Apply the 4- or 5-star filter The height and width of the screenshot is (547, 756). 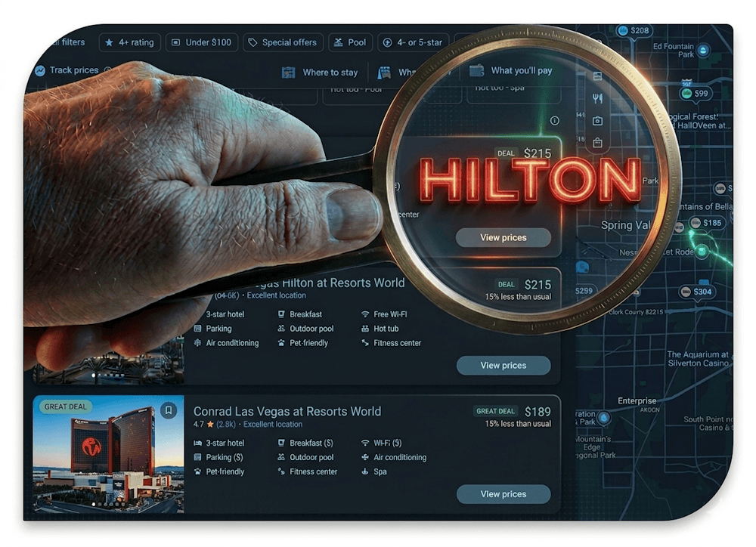point(413,42)
